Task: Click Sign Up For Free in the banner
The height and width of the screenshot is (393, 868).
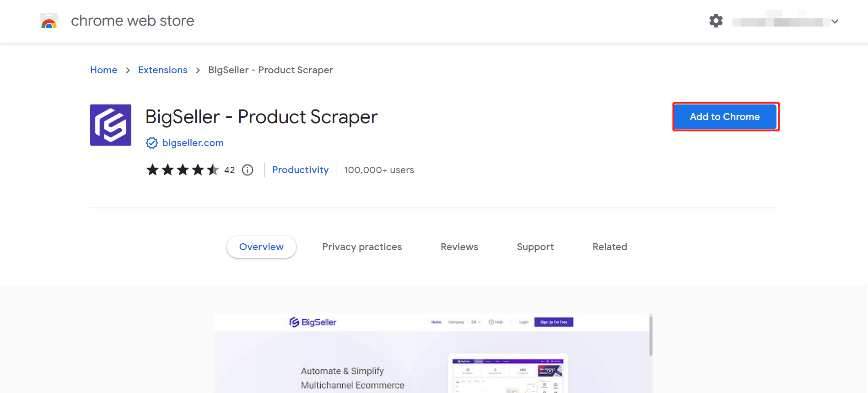Action: pyautogui.click(x=554, y=322)
